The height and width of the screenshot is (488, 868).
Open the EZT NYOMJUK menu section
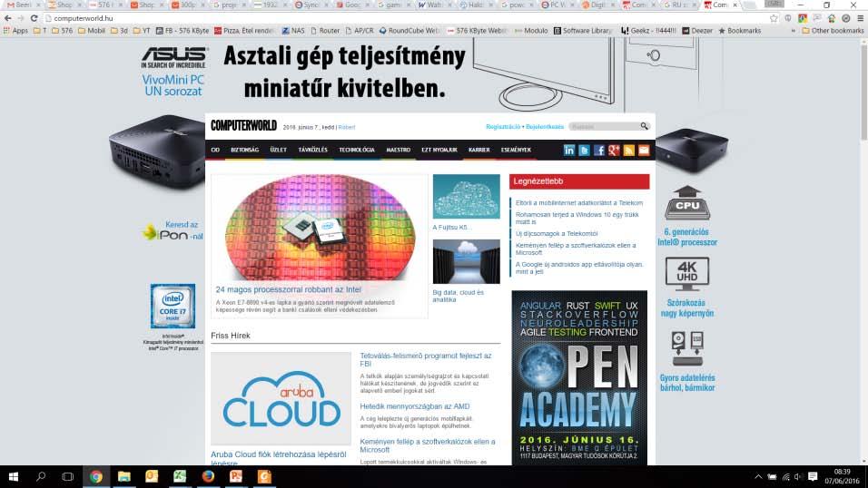point(439,150)
